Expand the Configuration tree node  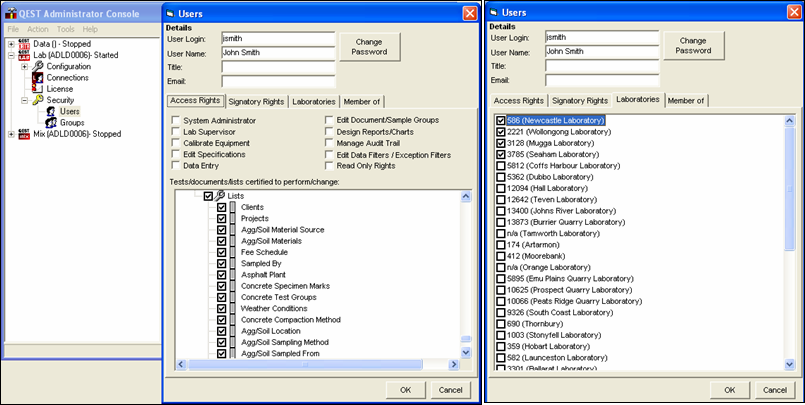(x=24, y=66)
